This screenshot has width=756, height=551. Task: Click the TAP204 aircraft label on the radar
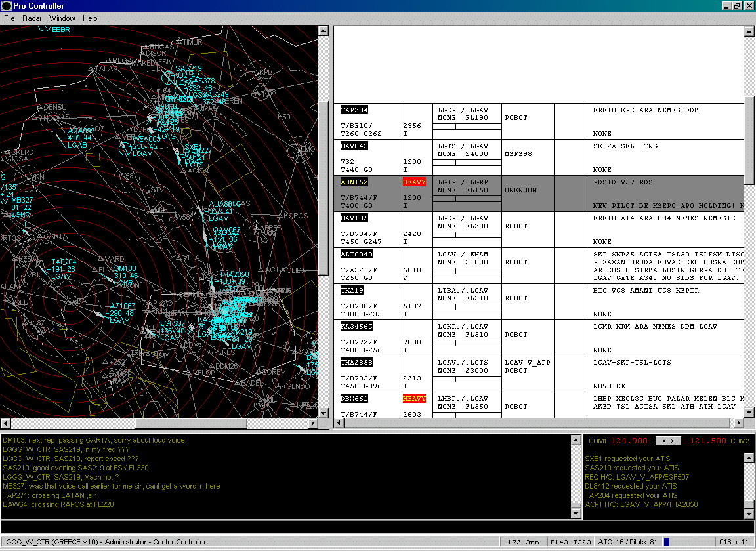(x=64, y=262)
